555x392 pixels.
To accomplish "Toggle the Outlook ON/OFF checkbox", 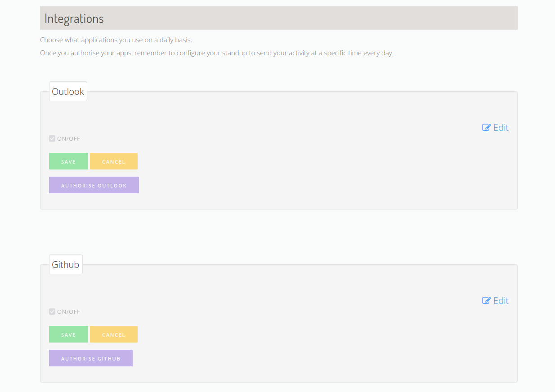I will tap(52, 138).
